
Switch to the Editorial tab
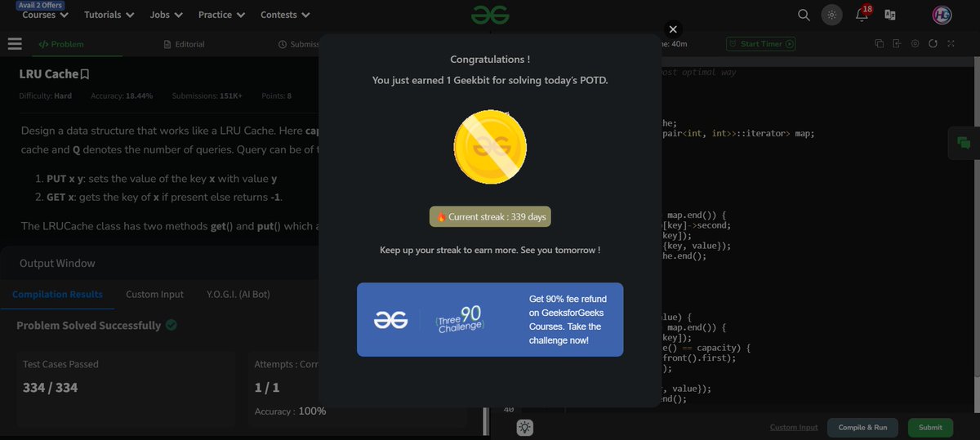185,44
